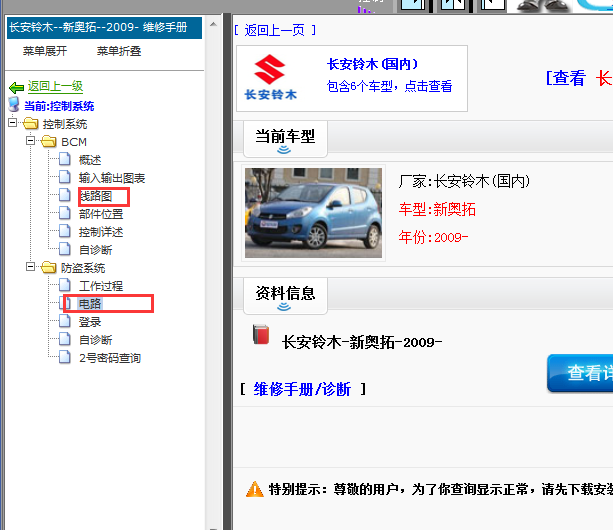Click the 防盗系统 folder icon
The height and width of the screenshot is (530, 613).
click(49, 268)
